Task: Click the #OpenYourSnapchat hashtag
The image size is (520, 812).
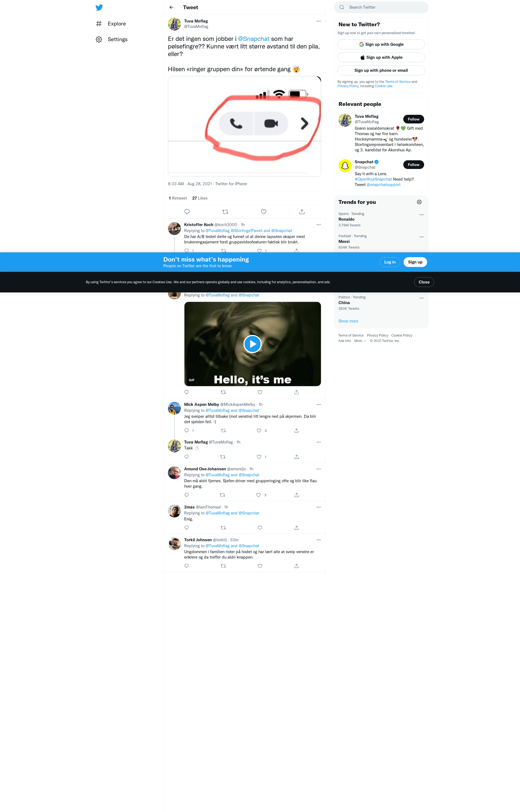Action: tap(373, 179)
